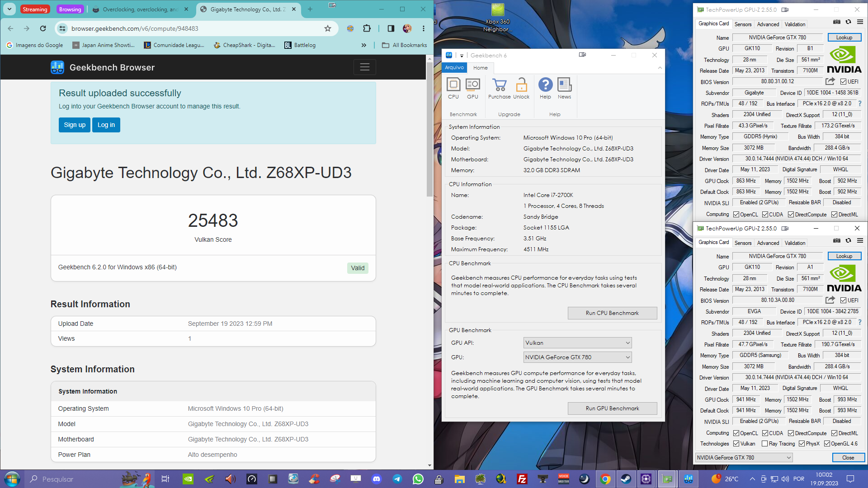Click the Bus Interface question mark in EVGA GPU-Z

(860, 322)
